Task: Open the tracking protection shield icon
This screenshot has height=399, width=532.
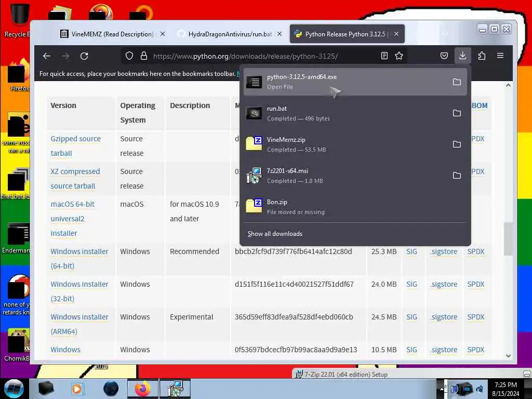Action: tap(129, 56)
